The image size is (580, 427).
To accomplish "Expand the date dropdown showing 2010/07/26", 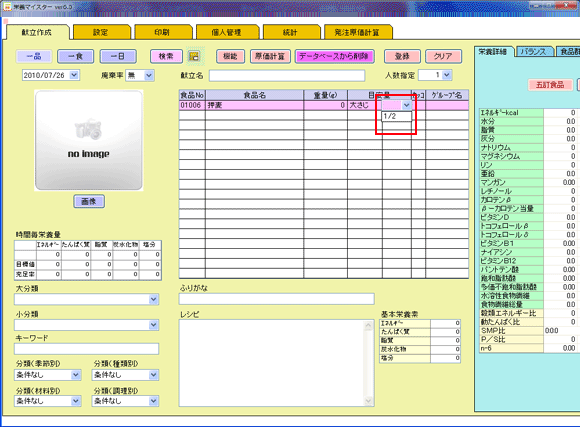I will [74, 75].
